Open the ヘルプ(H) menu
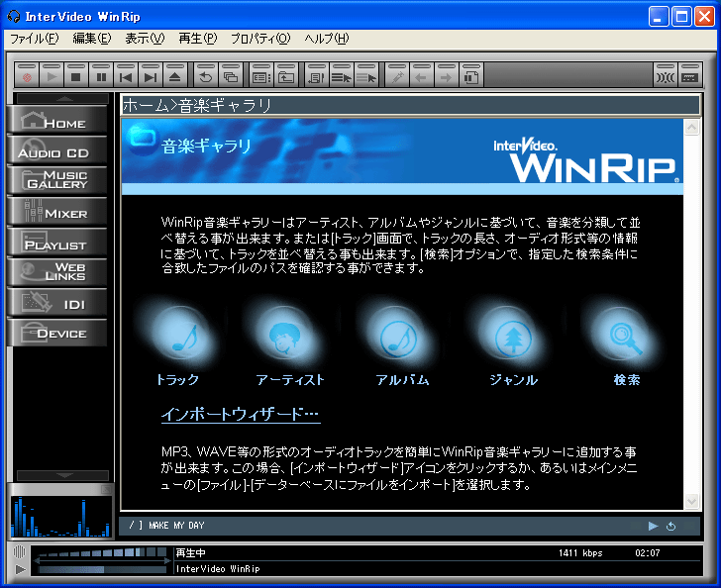 [327, 39]
